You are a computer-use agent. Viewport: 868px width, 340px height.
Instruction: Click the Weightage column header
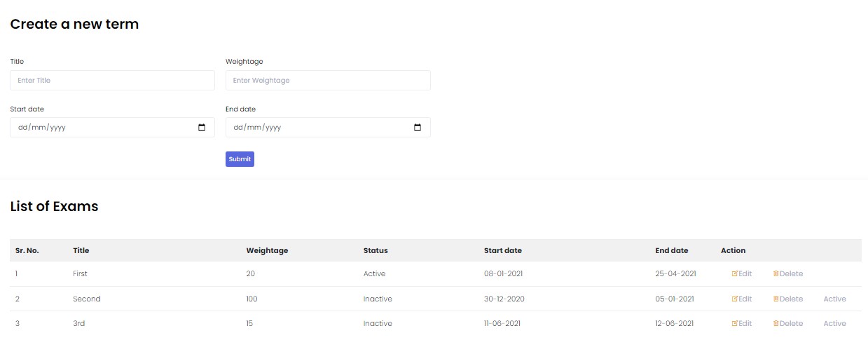coord(267,251)
